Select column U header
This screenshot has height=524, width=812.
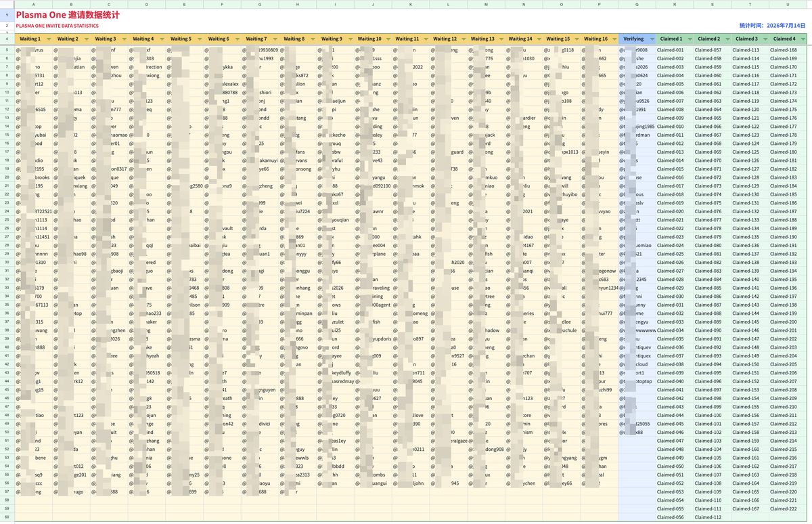788,4
